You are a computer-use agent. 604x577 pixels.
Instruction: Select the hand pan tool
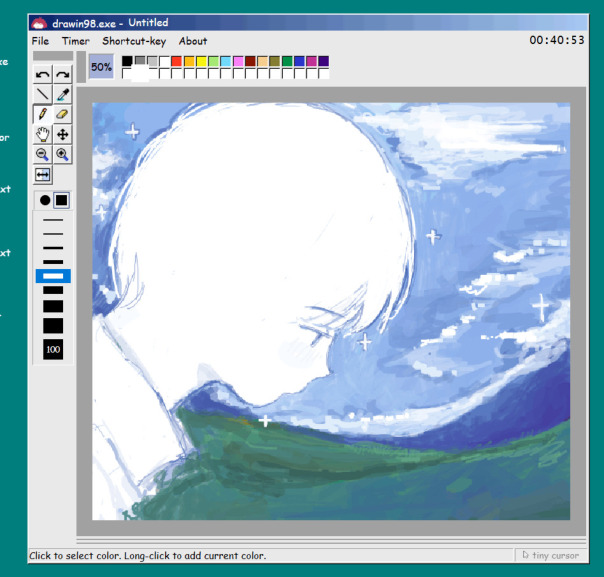click(x=42, y=134)
